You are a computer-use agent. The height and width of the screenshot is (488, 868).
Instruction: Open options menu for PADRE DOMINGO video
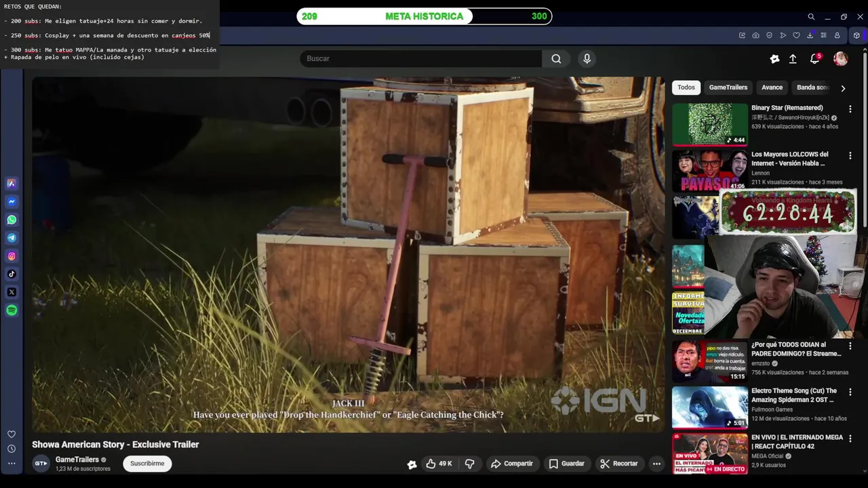[x=850, y=346]
